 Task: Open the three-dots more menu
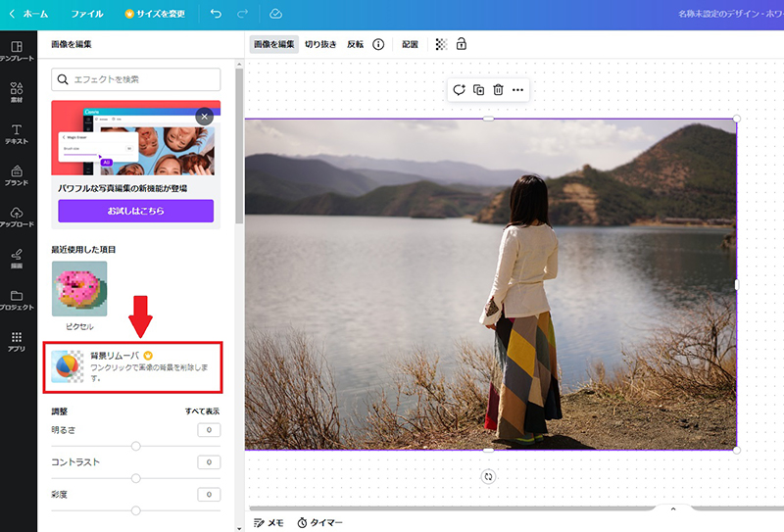click(x=517, y=90)
